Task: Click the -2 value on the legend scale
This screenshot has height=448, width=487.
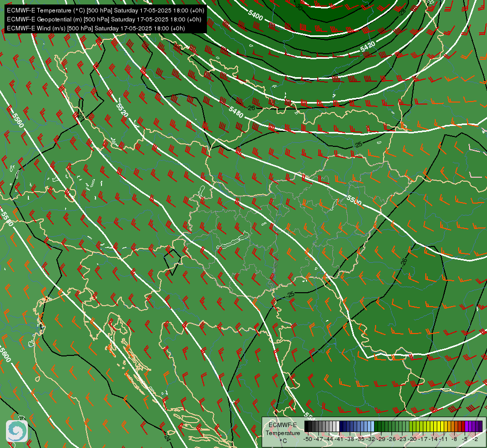Action: (x=475, y=439)
